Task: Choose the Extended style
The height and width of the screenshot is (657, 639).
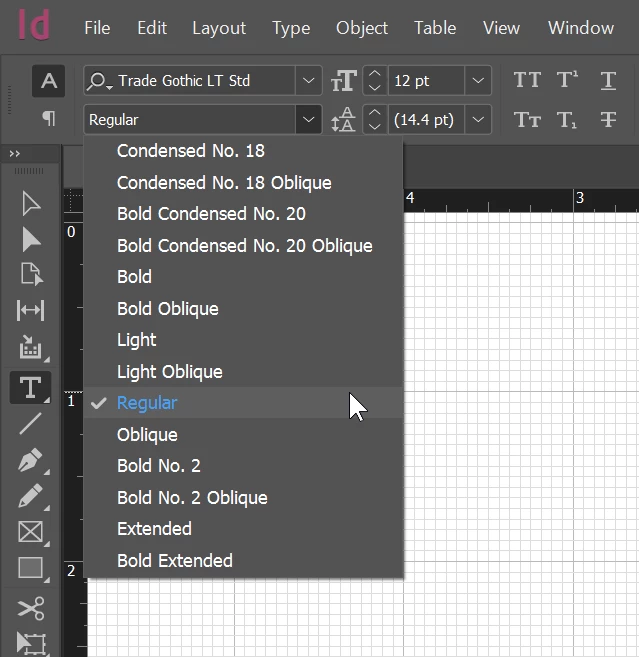Action: click(x=243, y=529)
